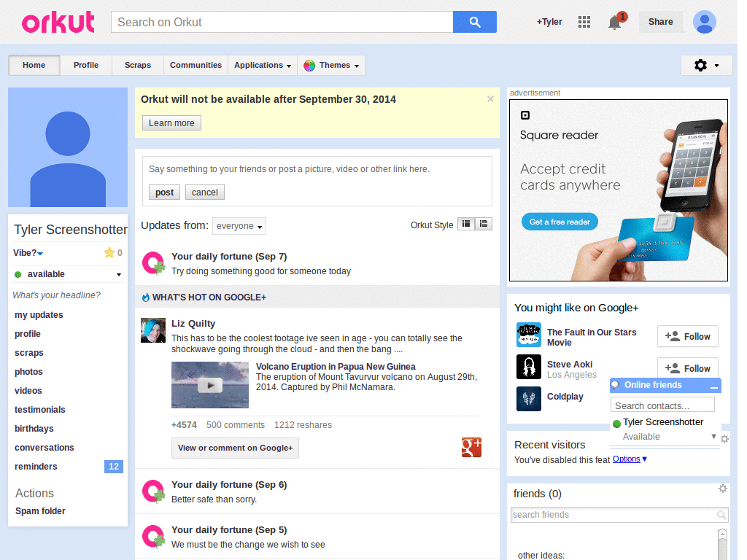Viewport: 747px width, 560px height.
Task: Click the cancel button
Action: (x=205, y=192)
